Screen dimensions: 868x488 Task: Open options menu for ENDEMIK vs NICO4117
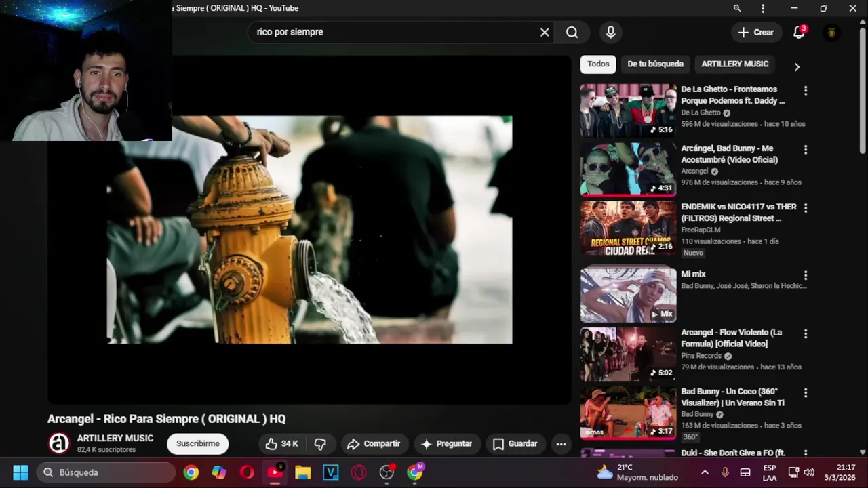coord(806,207)
